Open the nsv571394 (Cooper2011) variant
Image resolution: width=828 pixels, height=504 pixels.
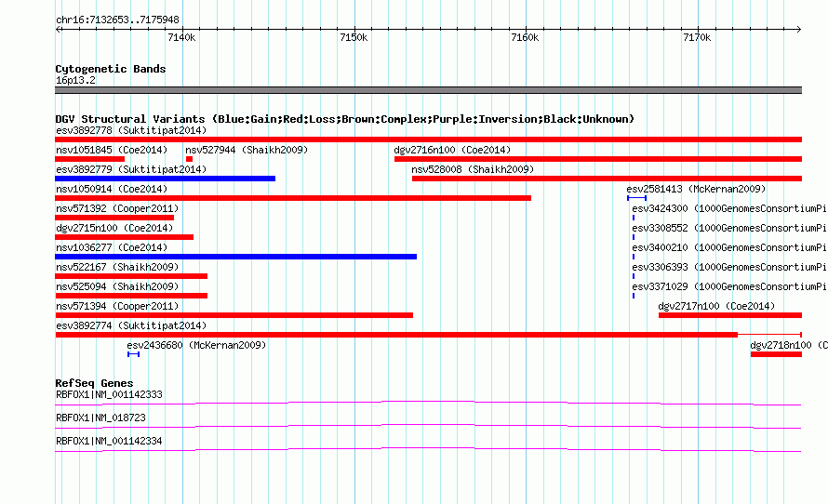coord(117,306)
